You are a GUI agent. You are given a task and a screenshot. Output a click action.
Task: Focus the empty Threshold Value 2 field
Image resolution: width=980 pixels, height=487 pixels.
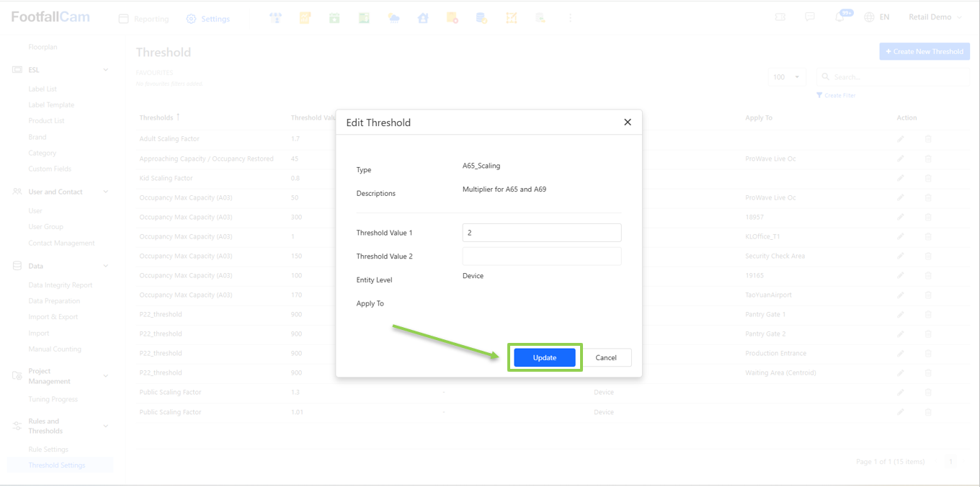click(542, 256)
